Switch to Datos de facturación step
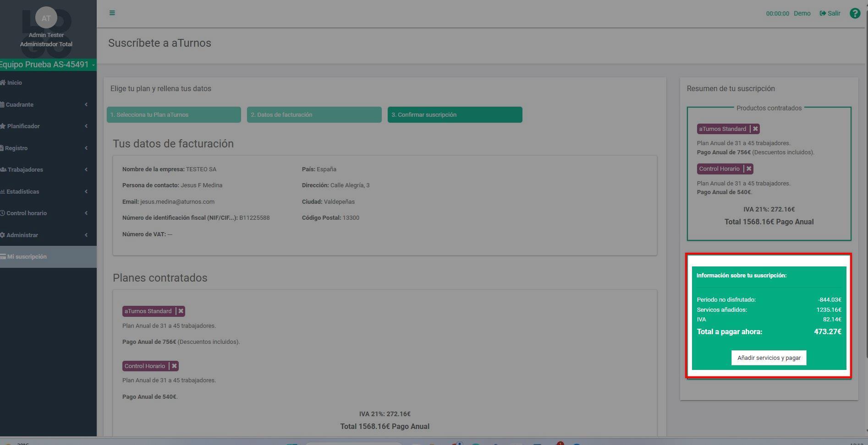This screenshot has height=445, width=868. tap(314, 115)
